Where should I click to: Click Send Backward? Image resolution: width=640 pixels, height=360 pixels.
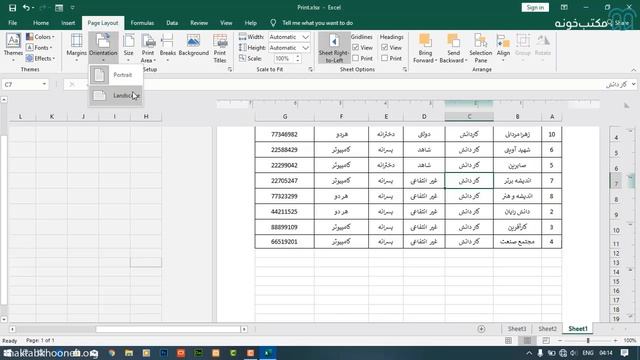[x=453, y=48]
